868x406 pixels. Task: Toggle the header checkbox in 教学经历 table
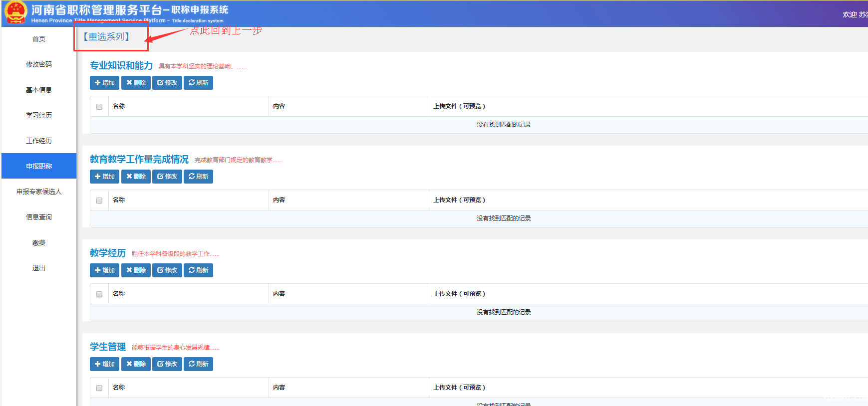[x=99, y=294]
